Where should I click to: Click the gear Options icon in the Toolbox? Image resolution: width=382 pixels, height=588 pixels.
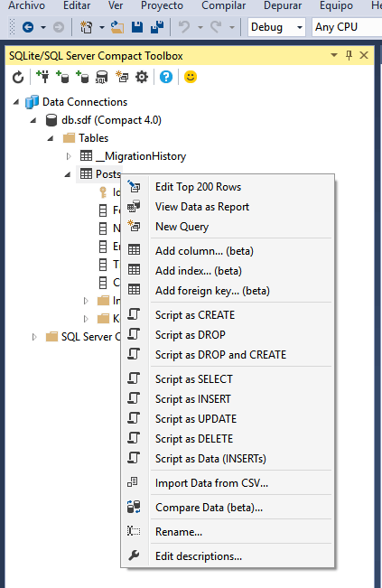coord(142,77)
